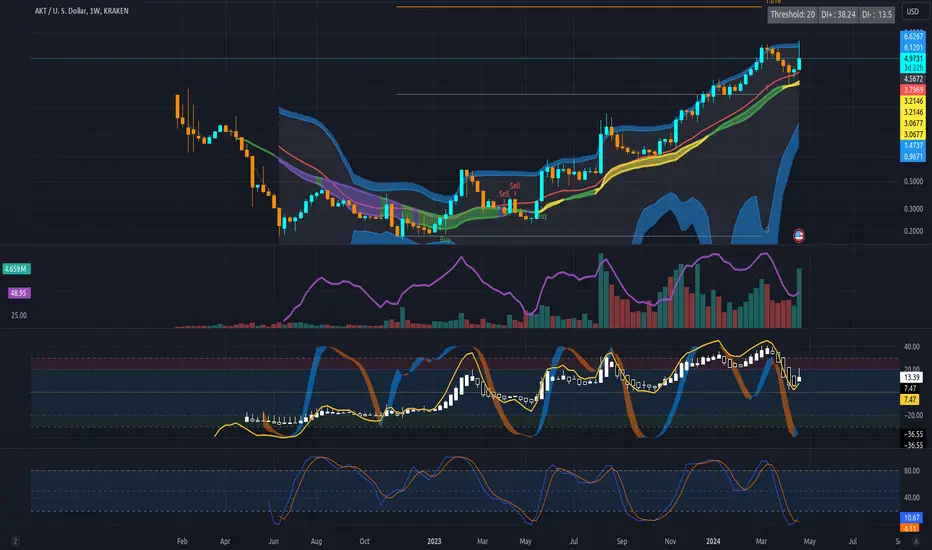Click the 3d 22h countdown label
Image resolution: width=932 pixels, height=550 pixels.
click(913, 68)
